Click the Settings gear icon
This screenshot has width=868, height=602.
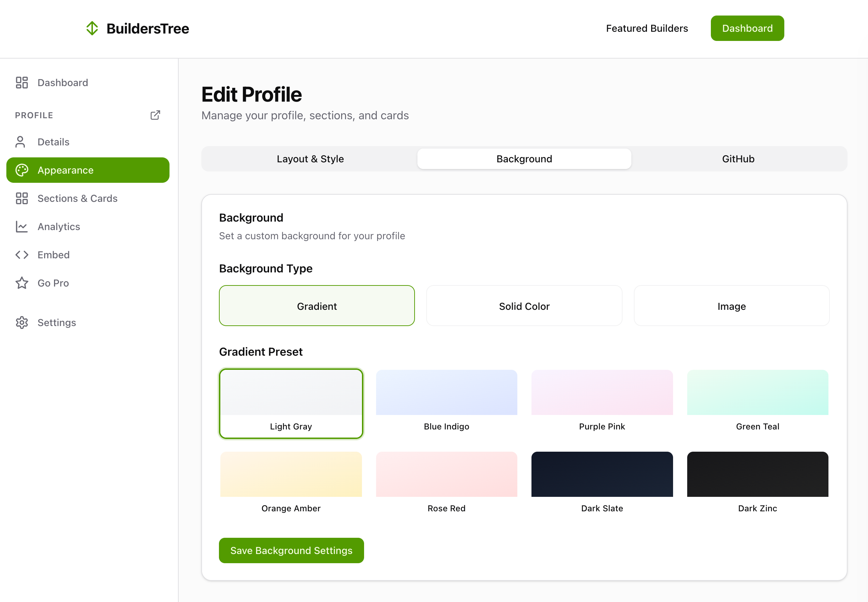(22, 323)
